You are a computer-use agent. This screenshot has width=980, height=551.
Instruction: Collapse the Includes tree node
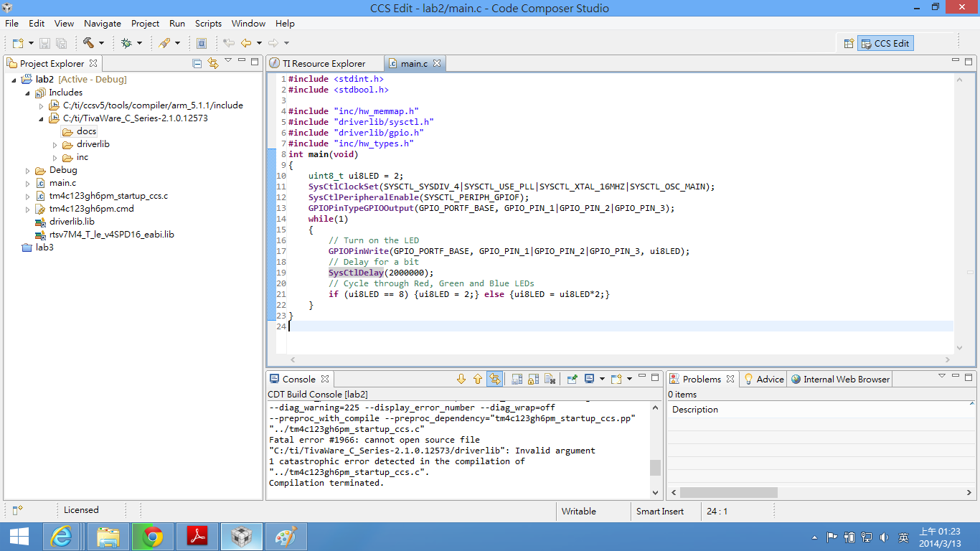pos(28,93)
